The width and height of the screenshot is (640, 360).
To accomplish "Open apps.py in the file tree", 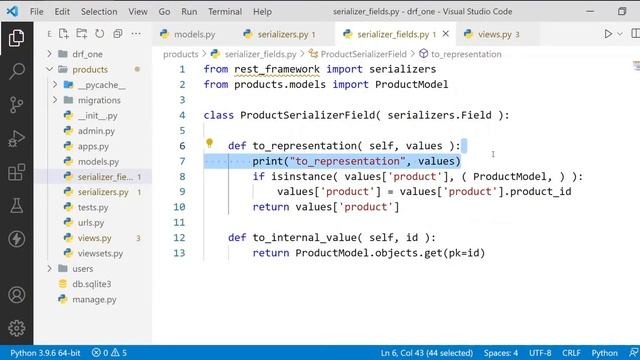I will point(94,146).
